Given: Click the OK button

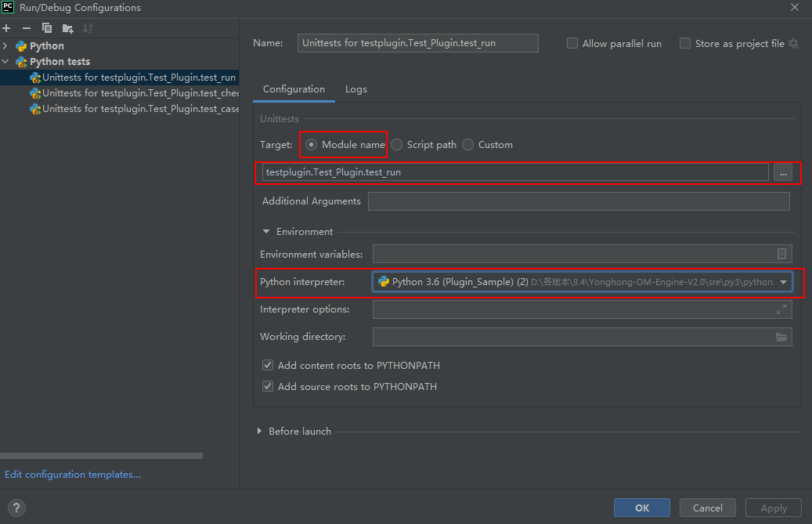Looking at the screenshot, I should [641, 508].
